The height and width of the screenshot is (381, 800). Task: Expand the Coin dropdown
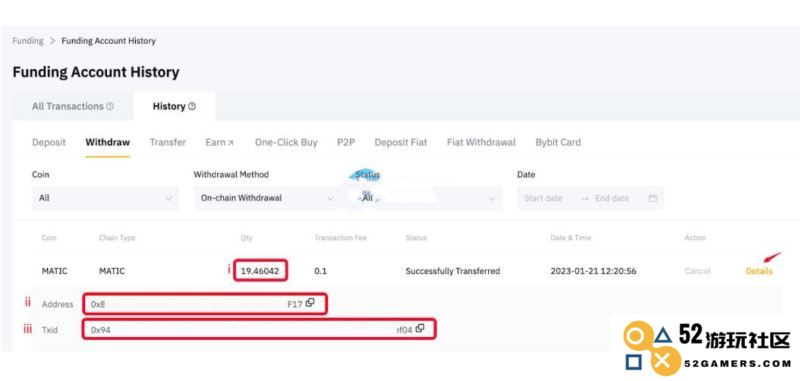click(x=106, y=198)
